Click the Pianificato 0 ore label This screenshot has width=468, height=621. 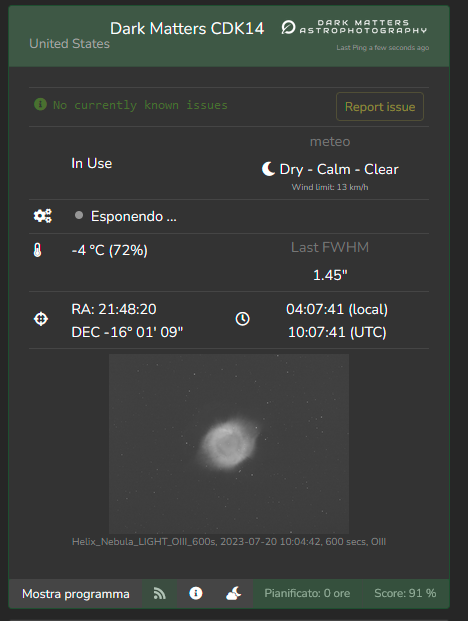pyautogui.click(x=307, y=593)
